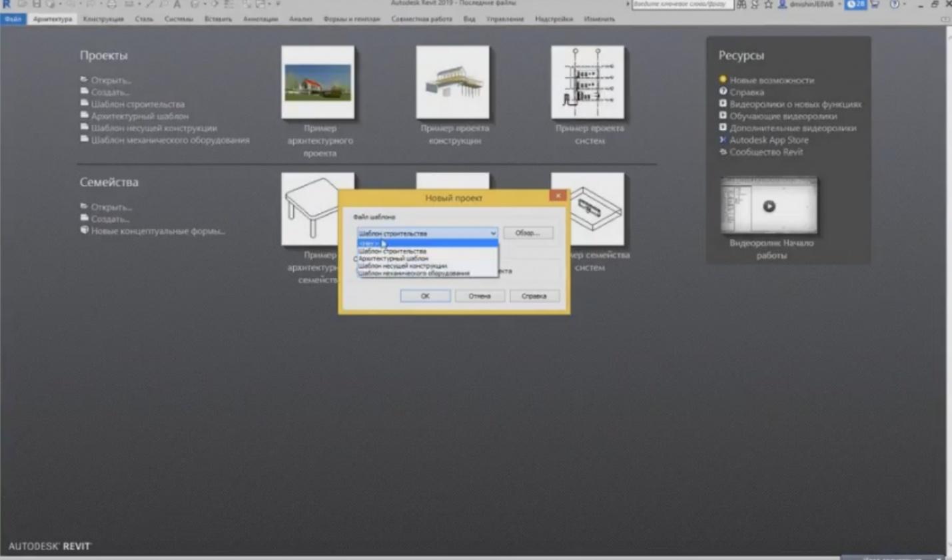Click the binoculars search icon
This screenshot has width=952, height=560.
point(741,4)
